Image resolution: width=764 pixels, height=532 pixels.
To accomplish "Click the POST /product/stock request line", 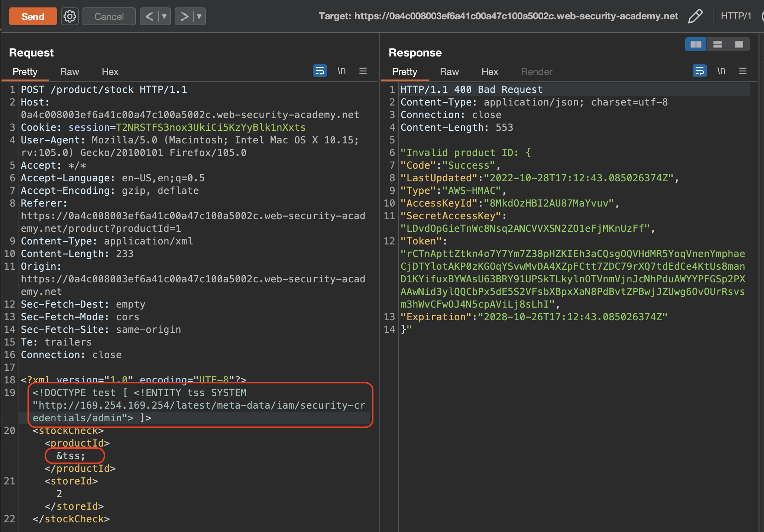I will [x=104, y=90].
